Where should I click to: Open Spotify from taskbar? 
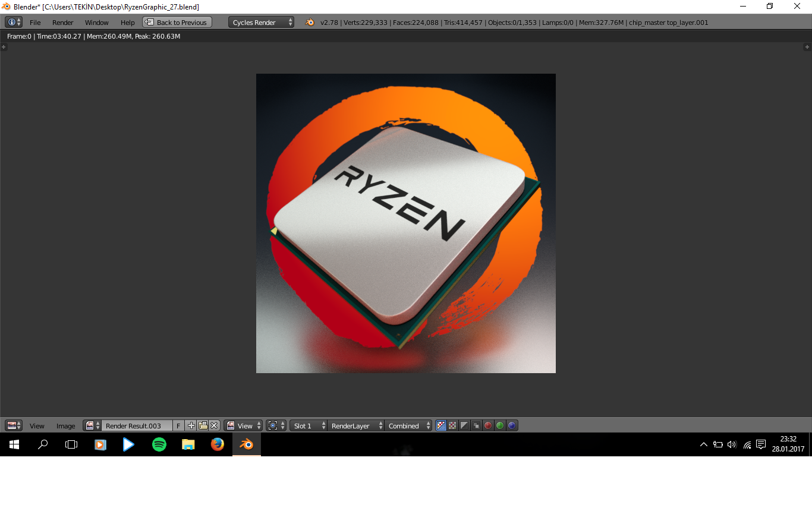click(159, 444)
